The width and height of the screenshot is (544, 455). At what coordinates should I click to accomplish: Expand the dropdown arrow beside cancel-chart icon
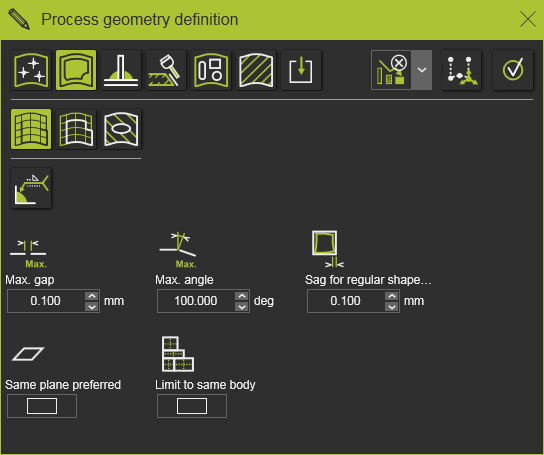[422, 70]
